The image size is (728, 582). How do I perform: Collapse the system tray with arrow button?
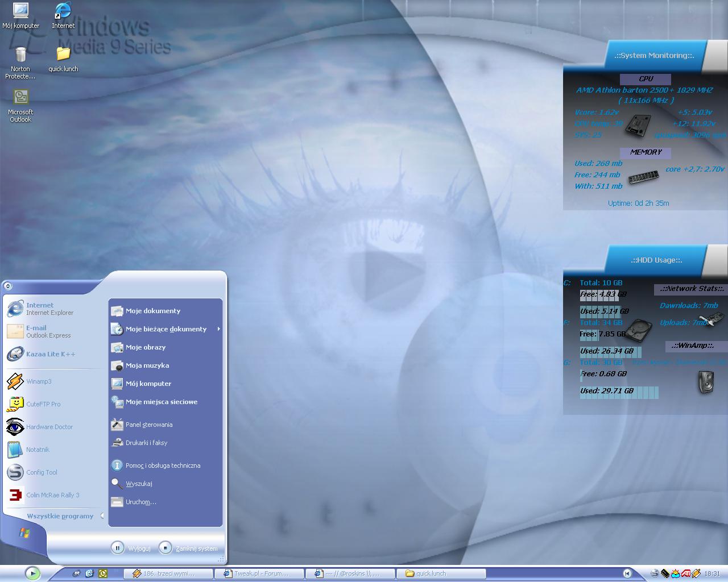(x=627, y=573)
